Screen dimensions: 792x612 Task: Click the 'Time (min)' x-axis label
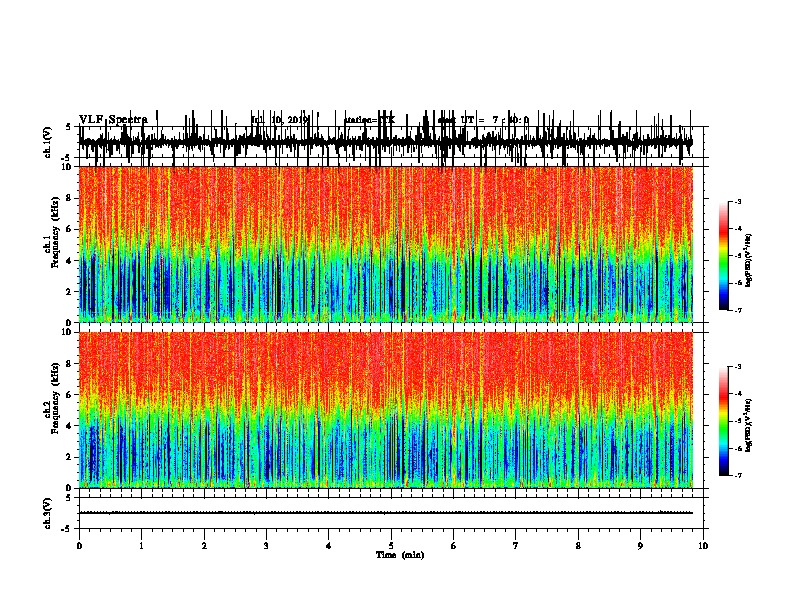pos(400,555)
